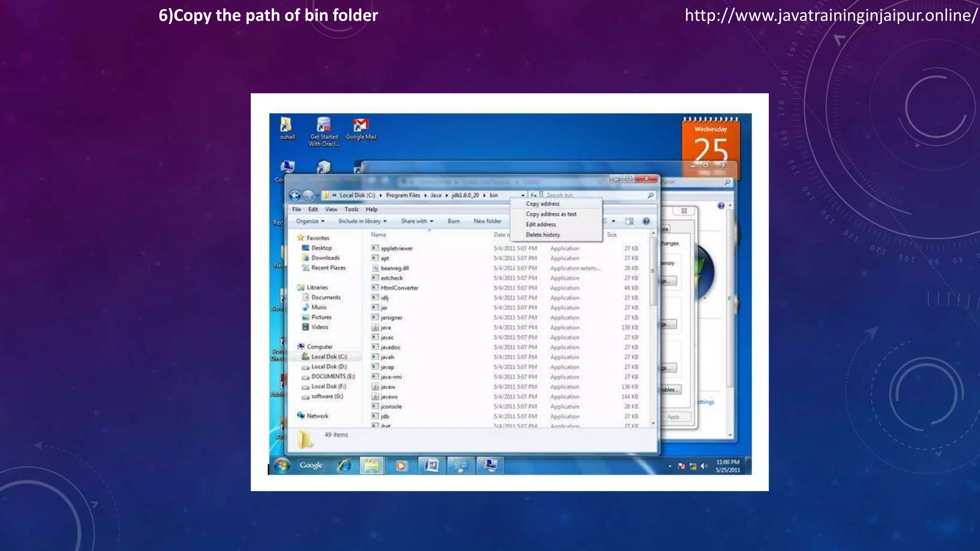Open the address bar history dropdown arrow
Image resolution: width=980 pixels, height=551 pixels.
pyautogui.click(x=523, y=195)
